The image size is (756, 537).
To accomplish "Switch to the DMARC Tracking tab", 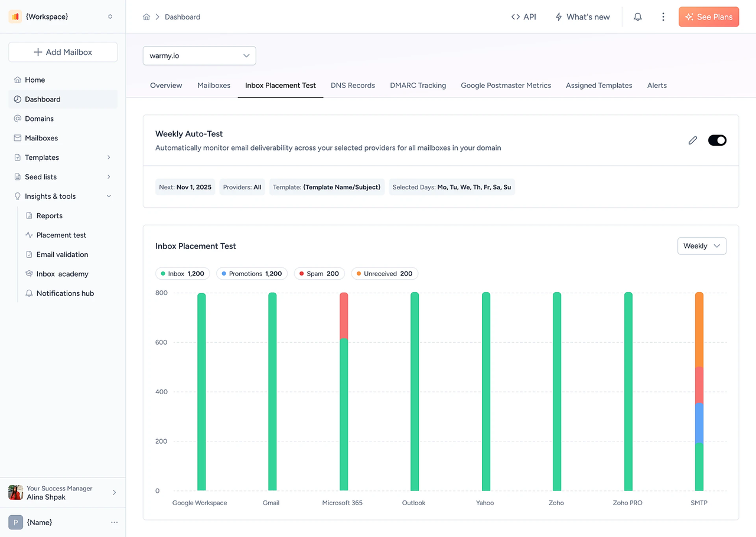I will click(x=418, y=86).
